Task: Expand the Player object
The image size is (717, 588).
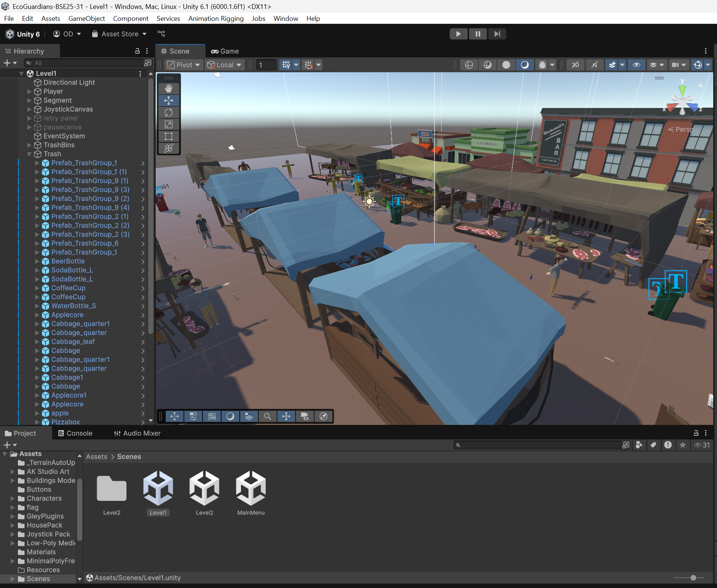Action: 29,91
